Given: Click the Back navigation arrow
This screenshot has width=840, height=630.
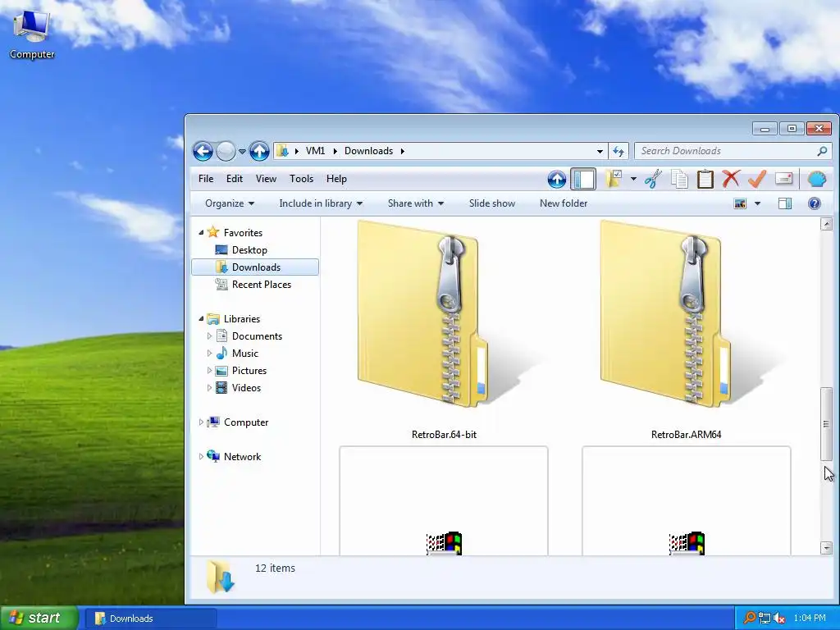Looking at the screenshot, I should pyautogui.click(x=203, y=151).
